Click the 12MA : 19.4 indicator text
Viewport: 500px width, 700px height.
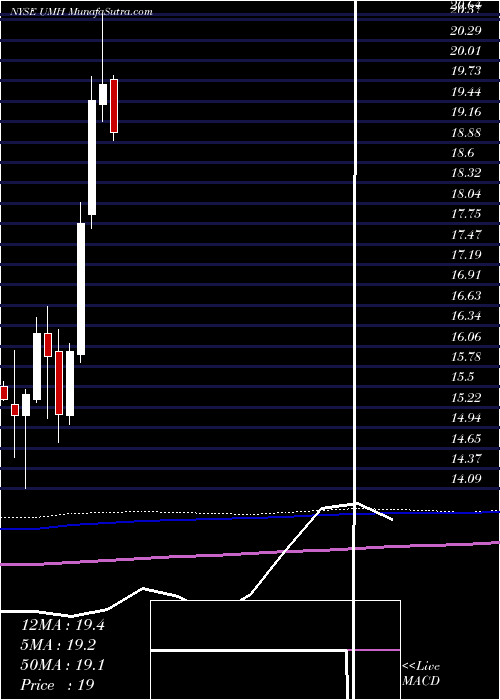click(x=63, y=625)
